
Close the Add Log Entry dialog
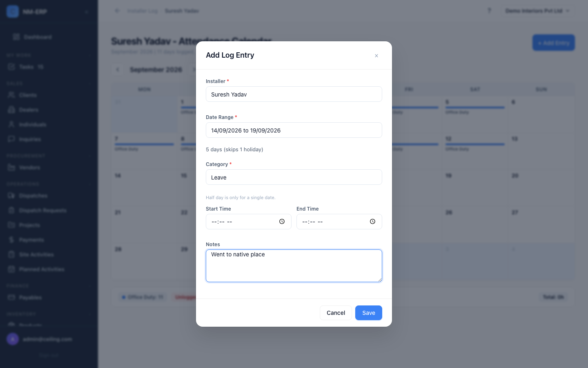(376, 56)
